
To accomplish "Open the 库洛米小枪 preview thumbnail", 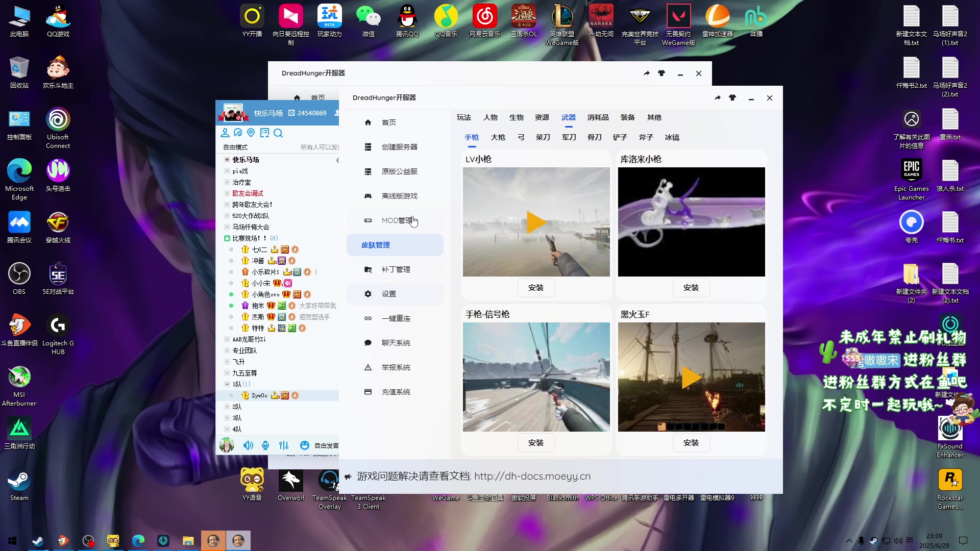I will pyautogui.click(x=691, y=222).
